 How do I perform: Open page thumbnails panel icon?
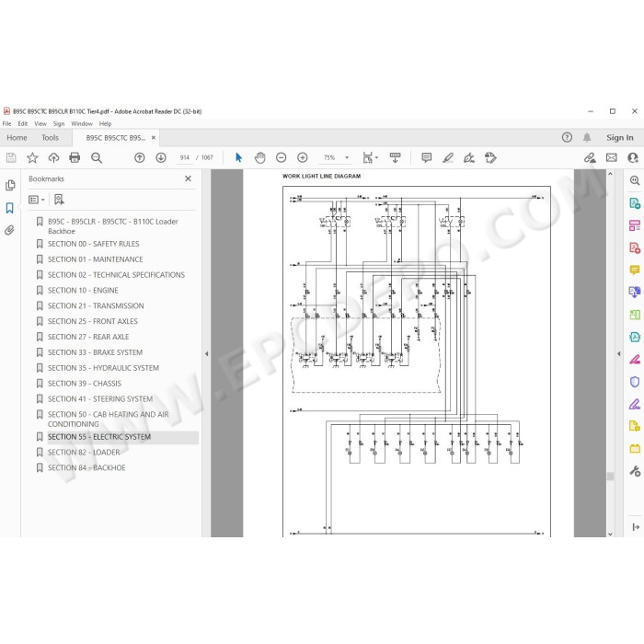pyautogui.click(x=10, y=185)
